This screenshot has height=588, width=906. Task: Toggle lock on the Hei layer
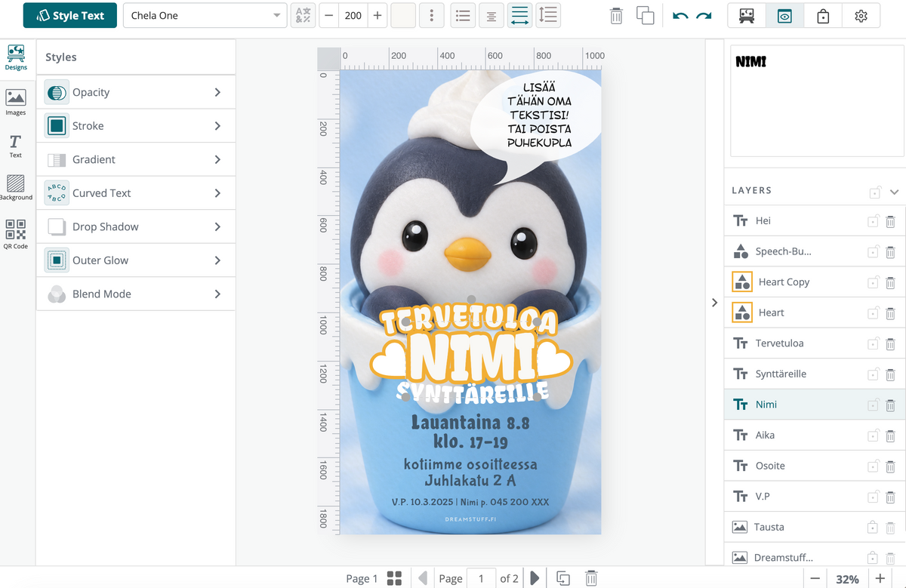click(x=873, y=221)
